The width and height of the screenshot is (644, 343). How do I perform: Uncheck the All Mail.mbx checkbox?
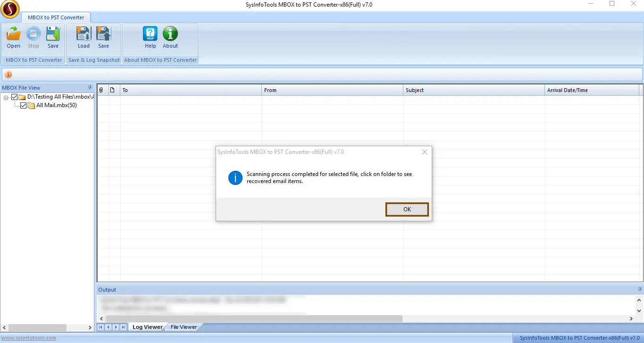[23, 106]
